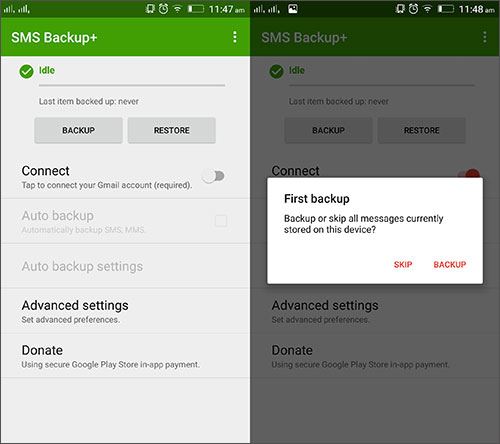The image size is (500, 444).
Task: Toggle the Connect Gmail account switch
Action: pos(214,176)
